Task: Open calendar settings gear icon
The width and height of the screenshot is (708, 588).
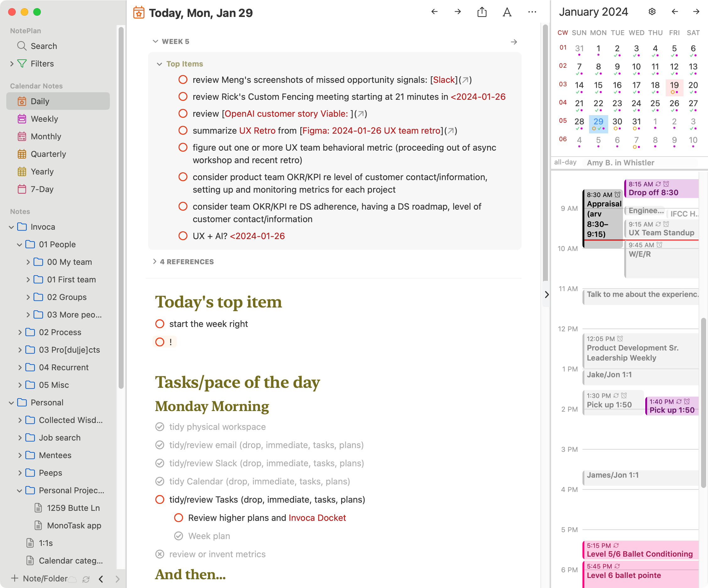Action: pos(652,12)
